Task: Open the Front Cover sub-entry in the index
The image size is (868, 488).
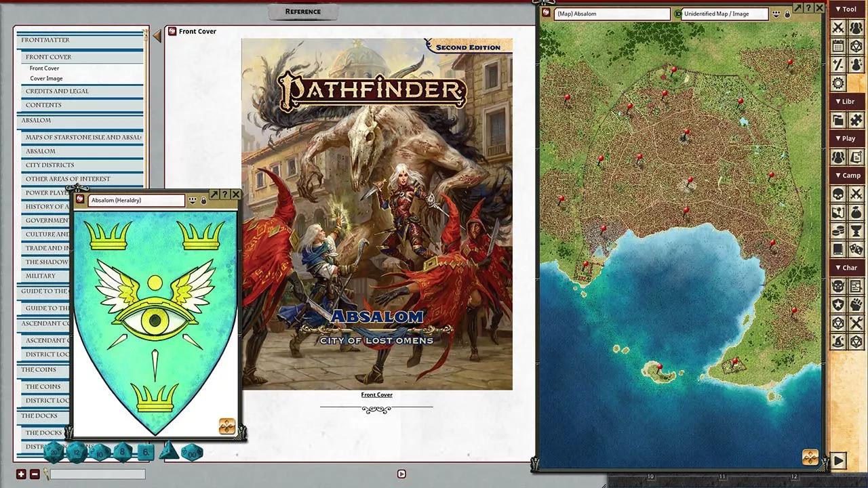Action: [x=44, y=68]
